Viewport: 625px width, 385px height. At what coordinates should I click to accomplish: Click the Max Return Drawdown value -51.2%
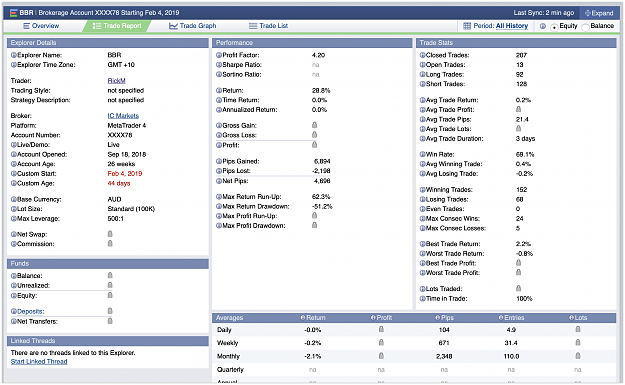tap(322, 206)
